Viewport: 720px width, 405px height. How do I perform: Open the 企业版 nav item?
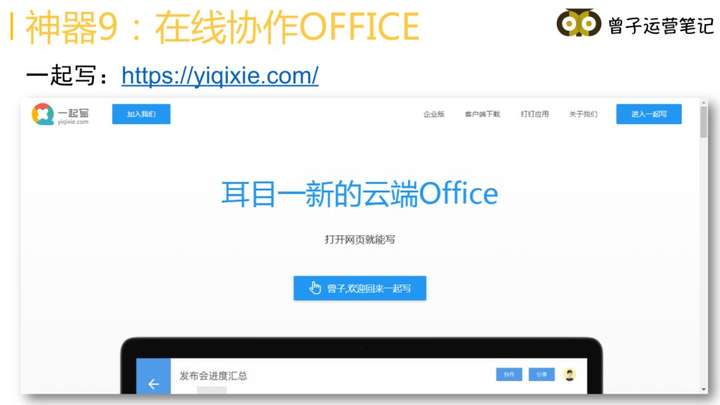pos(433,114)
